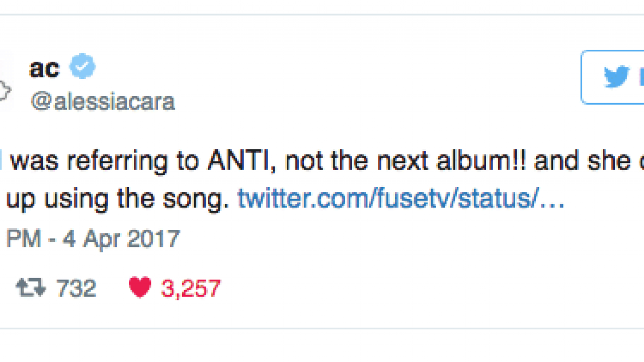Click the retweet arrows icon
Screen dimensions: 644x362
[31, 288]
